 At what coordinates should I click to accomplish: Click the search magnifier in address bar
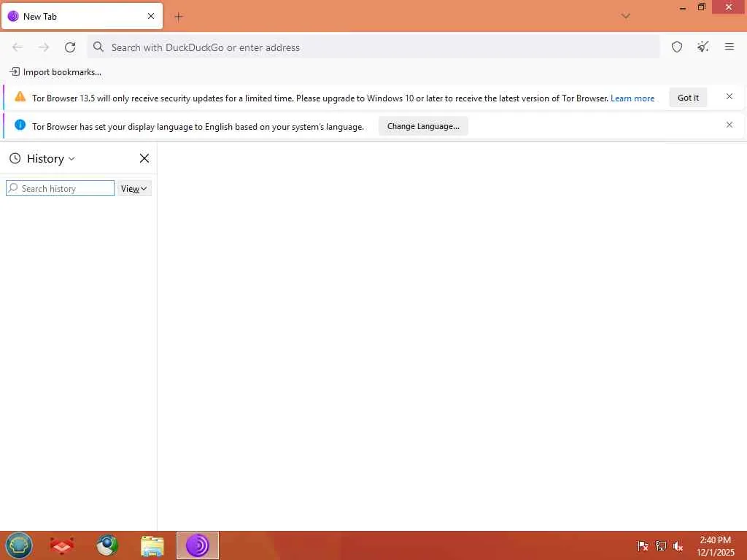click(98, 47)
